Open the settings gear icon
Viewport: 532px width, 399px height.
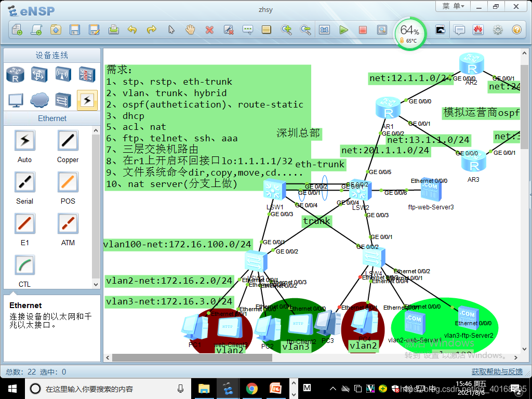(497, 30)
